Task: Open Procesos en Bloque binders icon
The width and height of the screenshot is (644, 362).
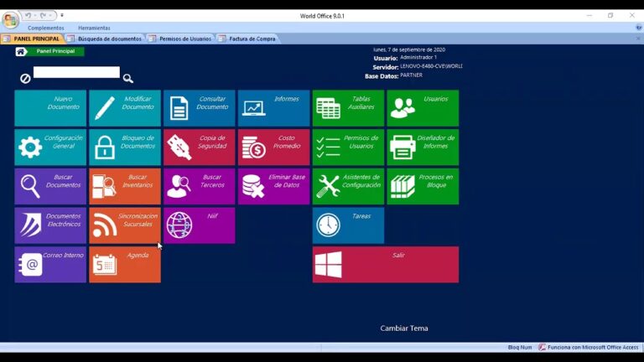Action: (402, 186)
